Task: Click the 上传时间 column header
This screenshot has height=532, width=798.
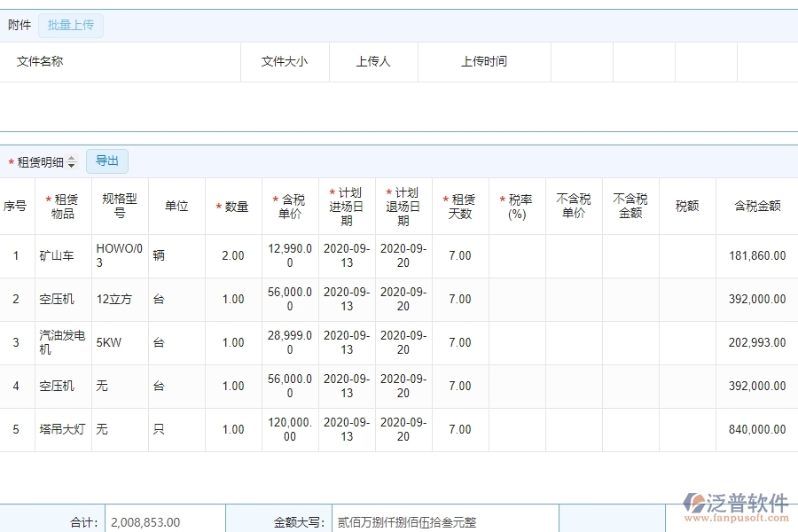Action: 484,62
